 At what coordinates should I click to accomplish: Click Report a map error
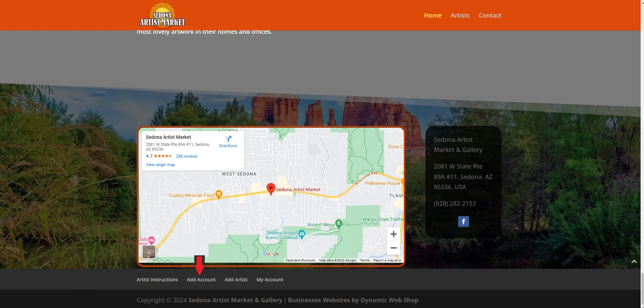tap(387, 260)
